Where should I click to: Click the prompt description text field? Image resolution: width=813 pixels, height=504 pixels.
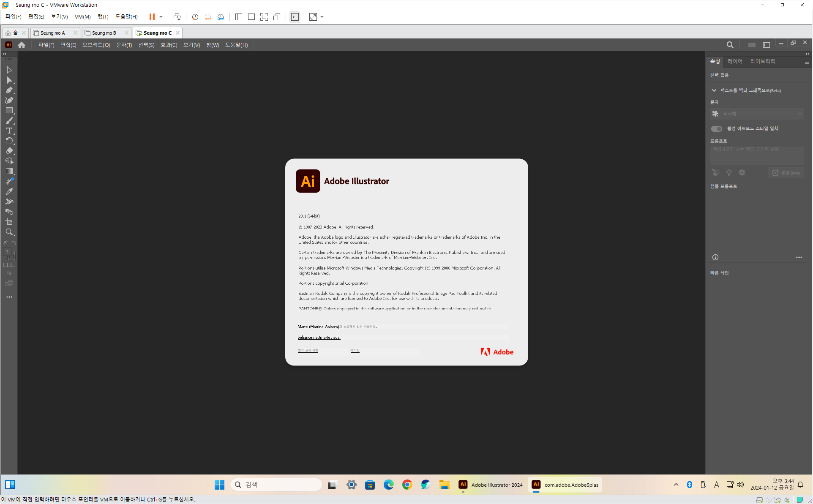tap(757, 155)
